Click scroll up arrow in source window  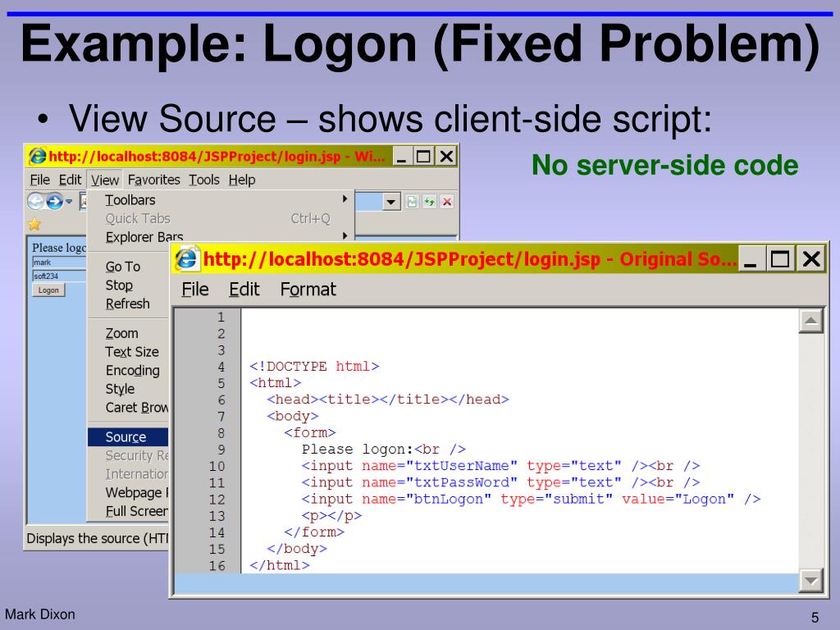coord(811,321)
